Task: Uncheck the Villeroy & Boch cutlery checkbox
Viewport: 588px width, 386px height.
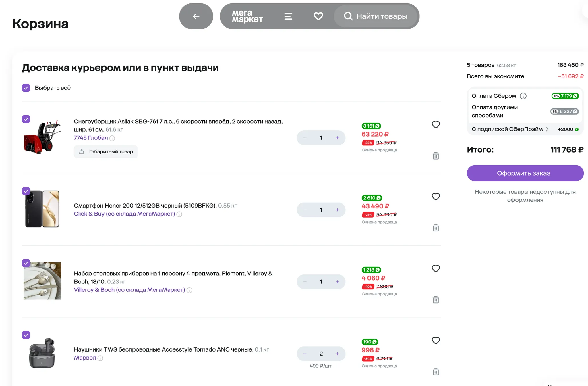Action: point(26,263)
